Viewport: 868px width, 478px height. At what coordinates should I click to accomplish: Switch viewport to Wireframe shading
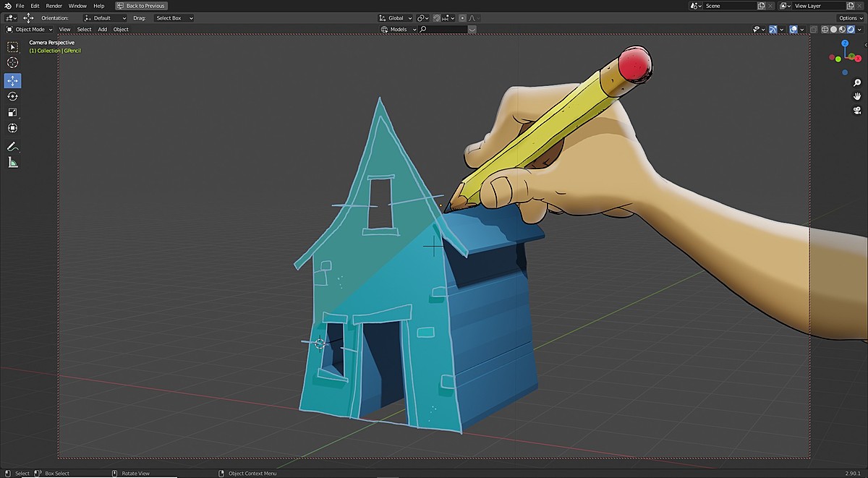point(825,30)
